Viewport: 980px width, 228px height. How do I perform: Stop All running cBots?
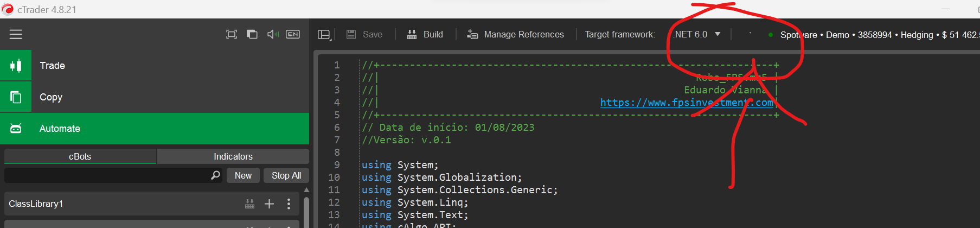click(x=286, y=175)
